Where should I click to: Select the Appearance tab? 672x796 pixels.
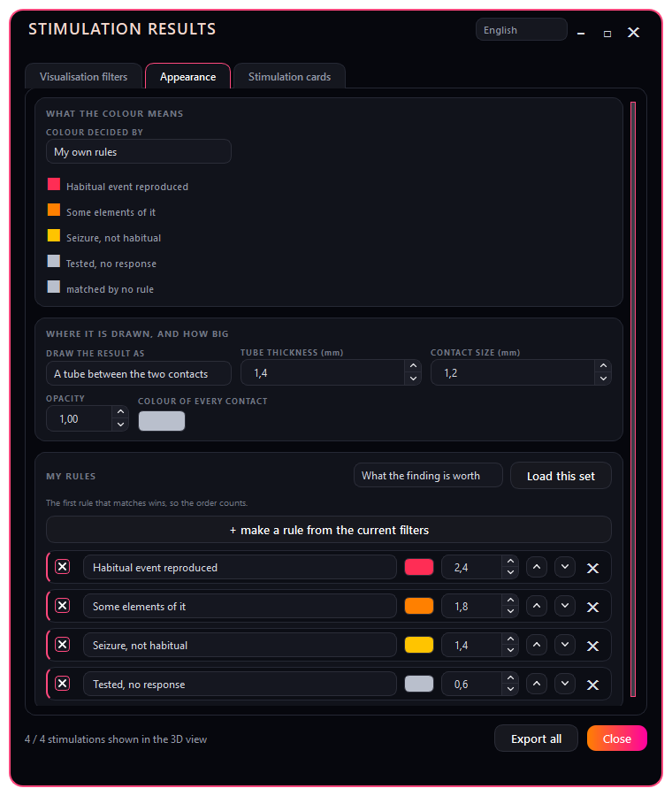point(187,77)
